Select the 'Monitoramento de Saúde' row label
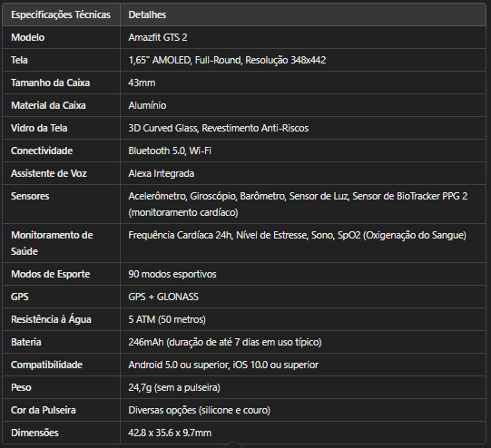 [52, 243]
